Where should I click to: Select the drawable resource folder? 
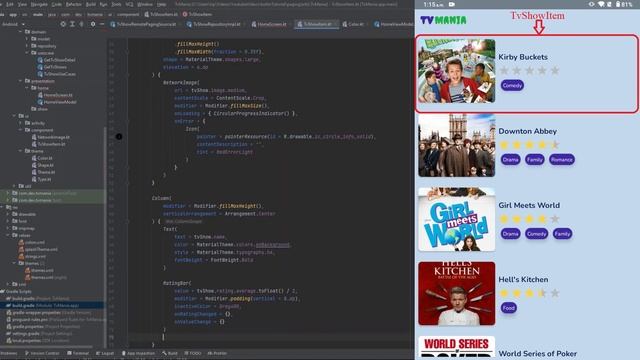pos(24,214)
